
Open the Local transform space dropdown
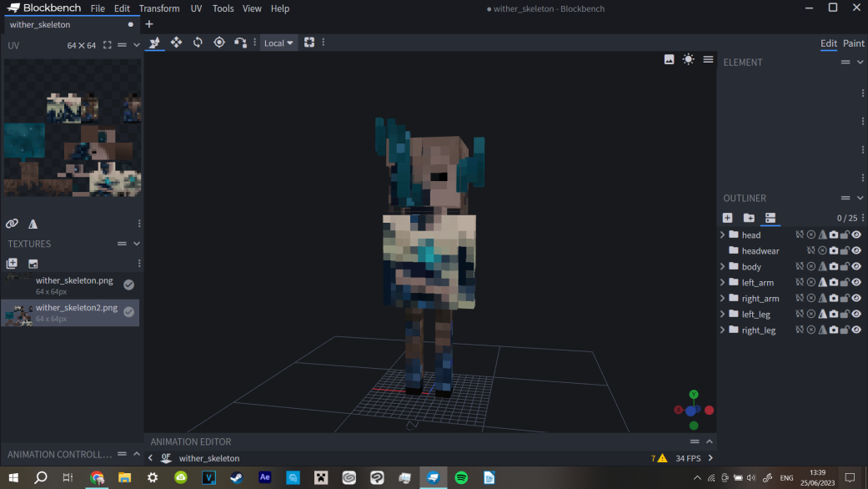pyautogui.click(x=278, y=43)
